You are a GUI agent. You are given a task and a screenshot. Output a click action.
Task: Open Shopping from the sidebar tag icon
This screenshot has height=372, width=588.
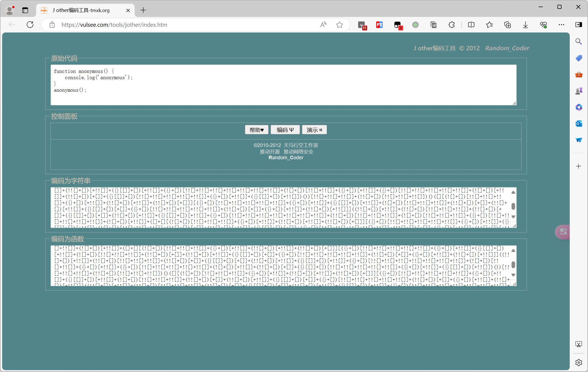tap(579, 58)
